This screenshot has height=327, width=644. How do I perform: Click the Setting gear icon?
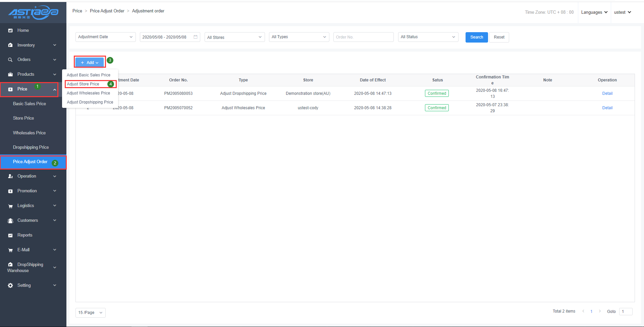[x=10, y=285]
